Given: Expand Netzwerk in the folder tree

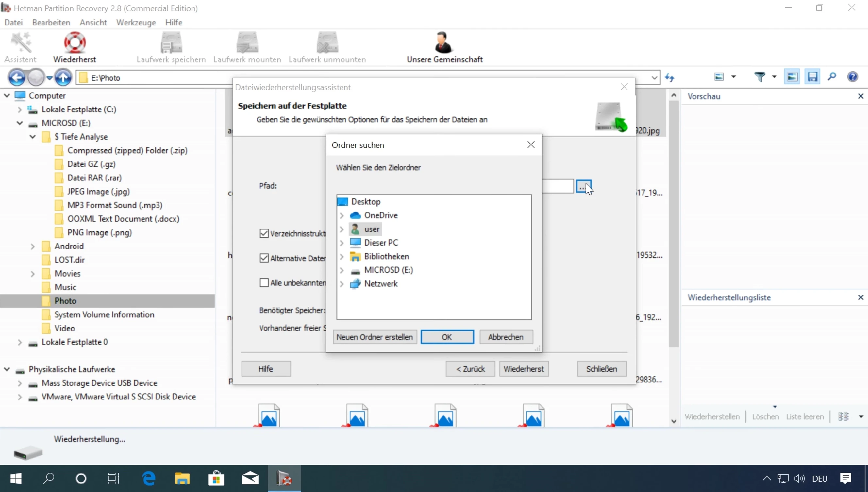Looking at the screenshot, I should [x=342, y=284].
